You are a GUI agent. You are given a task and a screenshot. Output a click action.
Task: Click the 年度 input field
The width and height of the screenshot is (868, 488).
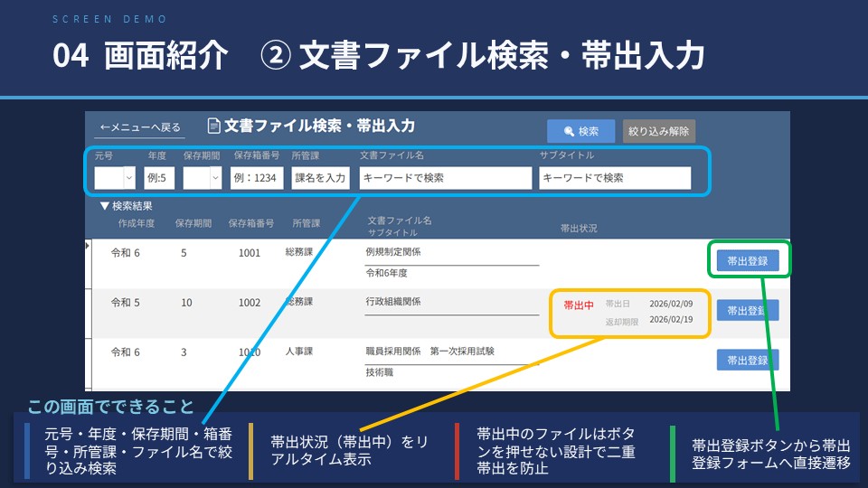point(159,178)
